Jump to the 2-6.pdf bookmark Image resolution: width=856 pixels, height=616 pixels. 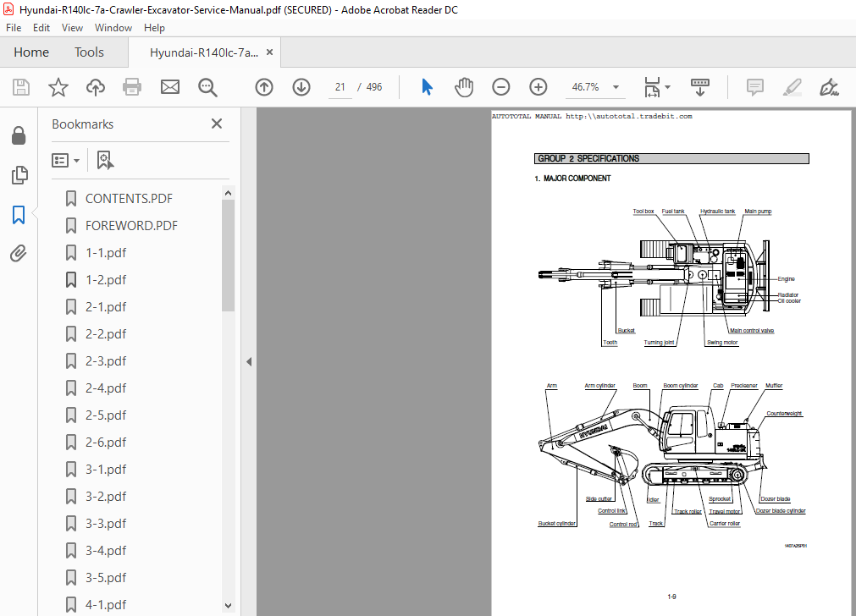click(x=106, y=443)
